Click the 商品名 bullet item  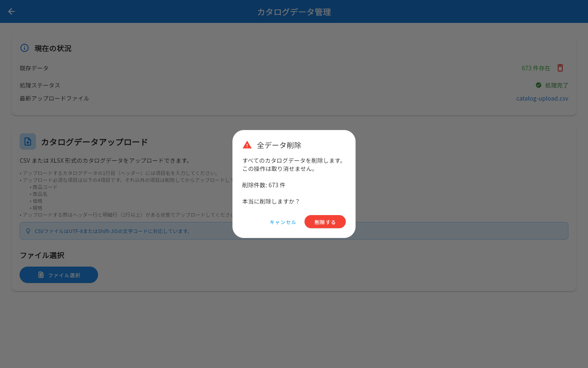point(40,194)
